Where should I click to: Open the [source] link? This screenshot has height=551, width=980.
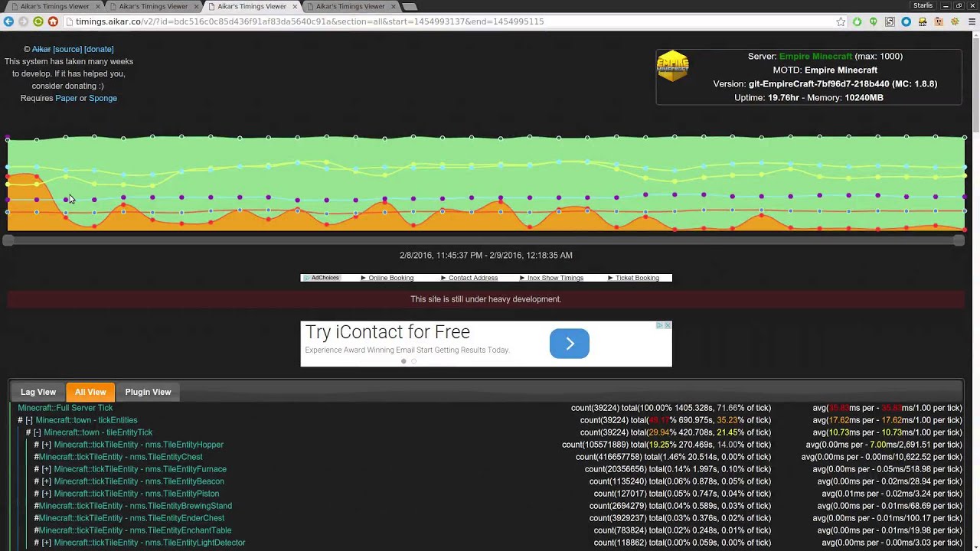pos(67,49)
